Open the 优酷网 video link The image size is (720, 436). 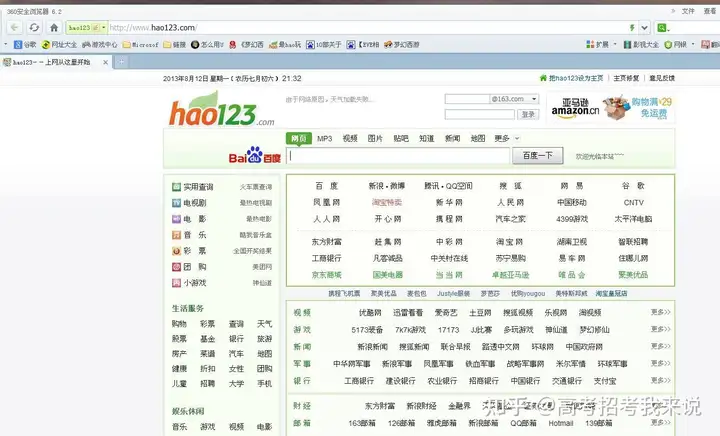point(370,313)
